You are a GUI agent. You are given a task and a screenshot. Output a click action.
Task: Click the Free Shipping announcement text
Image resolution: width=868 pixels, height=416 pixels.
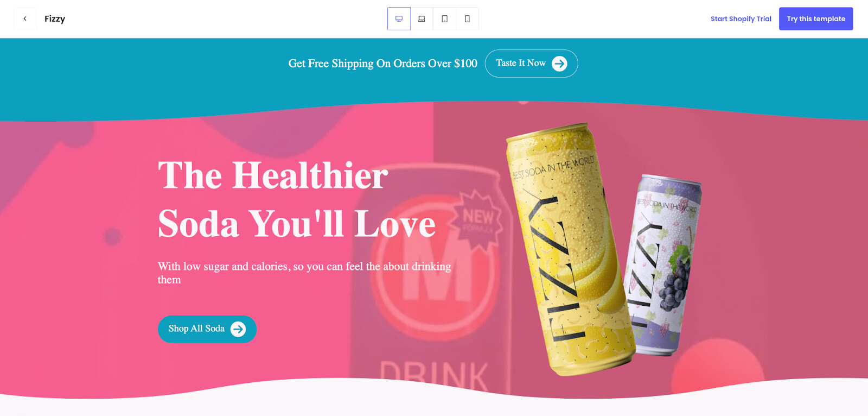tap(382, 64)
